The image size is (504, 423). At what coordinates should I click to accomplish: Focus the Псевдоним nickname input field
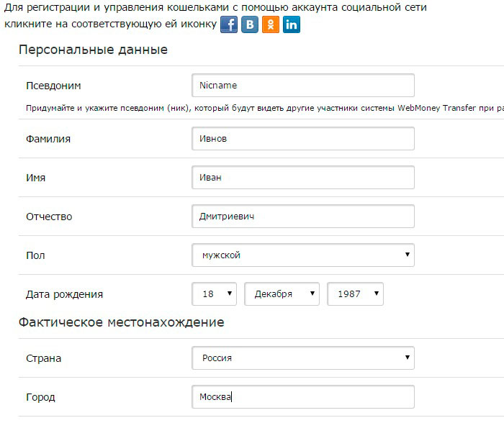click(x=303, y=85)
